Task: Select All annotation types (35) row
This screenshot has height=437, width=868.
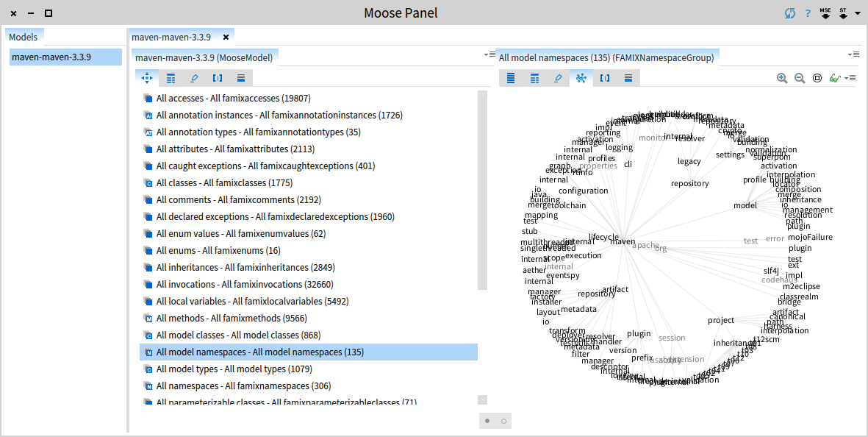Action: coord(309,132)
